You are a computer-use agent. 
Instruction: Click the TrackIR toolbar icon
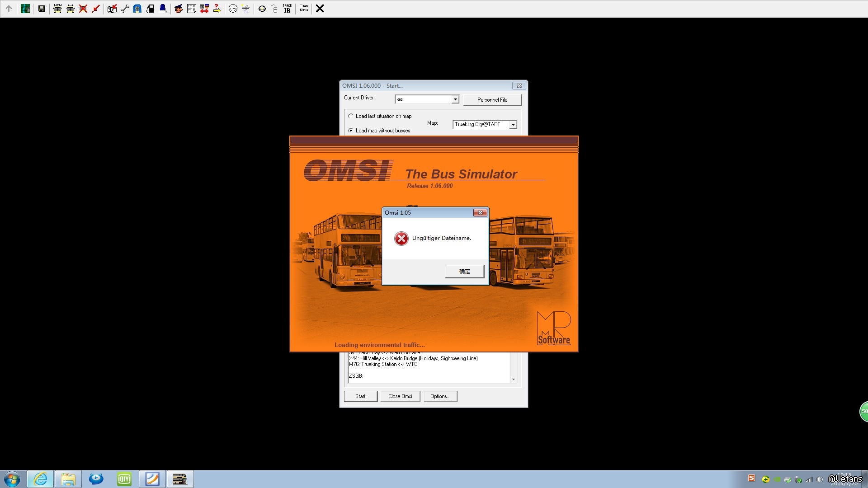click(287, 9)
